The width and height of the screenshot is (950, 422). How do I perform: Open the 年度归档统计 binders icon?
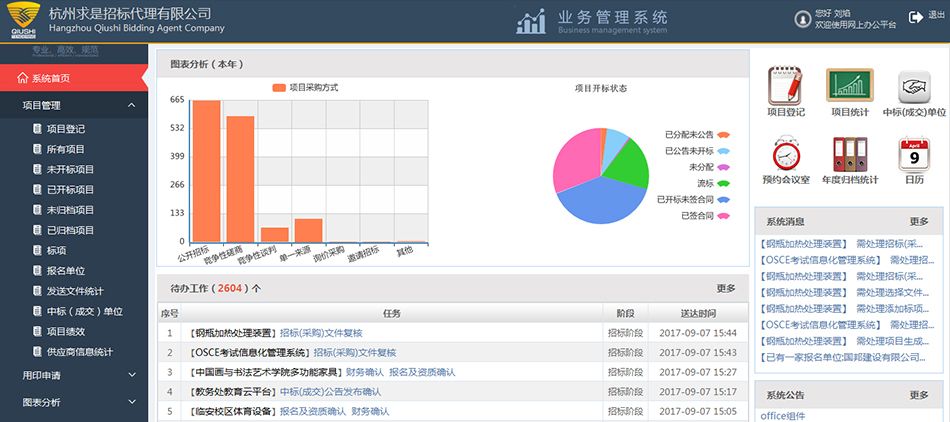(x=850, y=155)
